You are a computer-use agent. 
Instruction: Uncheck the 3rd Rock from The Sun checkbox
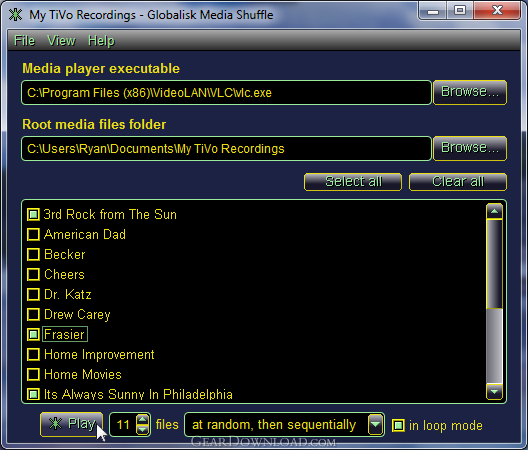point(33,215)
